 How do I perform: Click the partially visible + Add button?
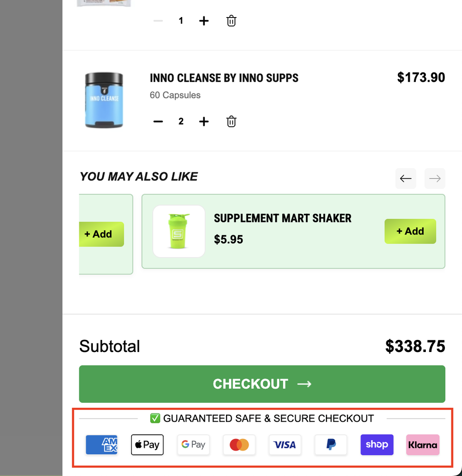(101, 234)
